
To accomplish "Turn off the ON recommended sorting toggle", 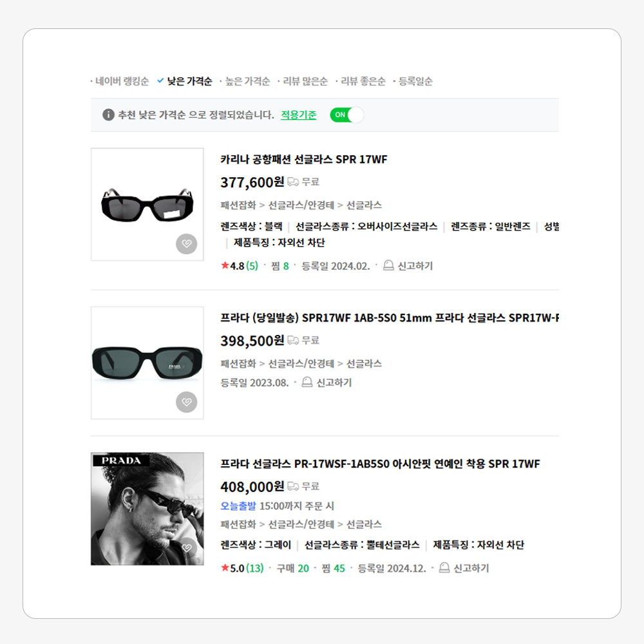I will 346,115.
